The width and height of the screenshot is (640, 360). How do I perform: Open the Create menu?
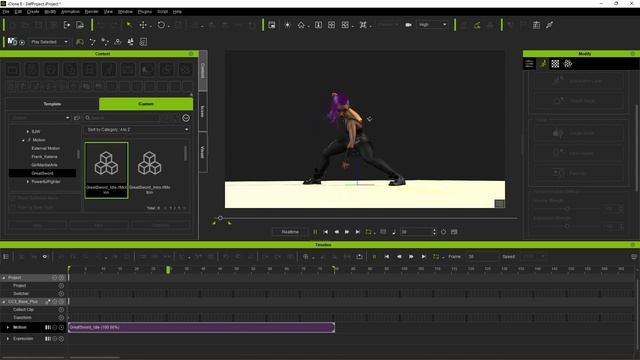[33, 12]
